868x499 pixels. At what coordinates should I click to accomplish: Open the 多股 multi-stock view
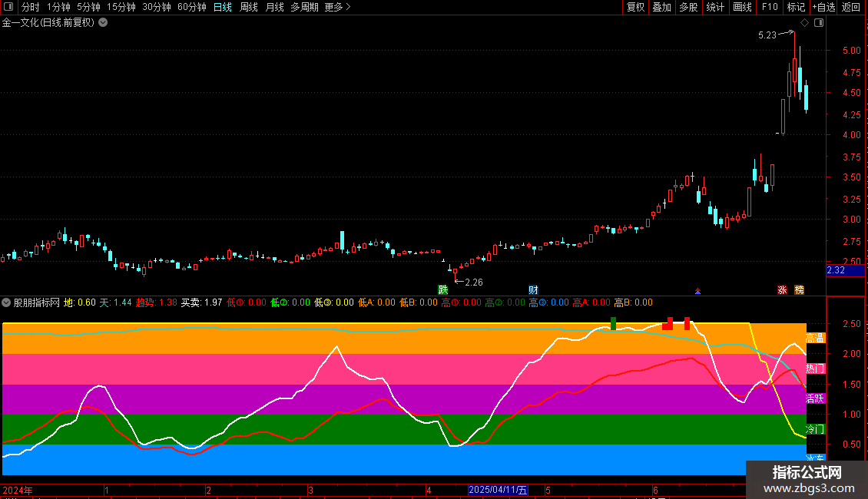tap(689, 7)
